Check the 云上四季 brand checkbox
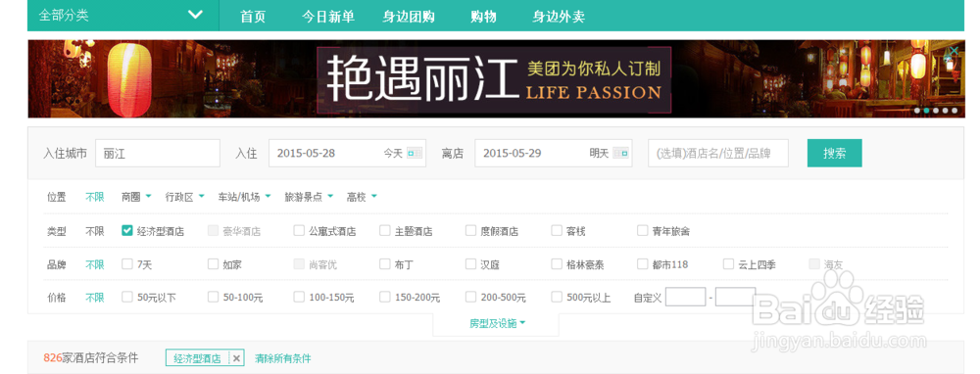The width and height of the screenshot is (980, 374). [x=729, y=264]
